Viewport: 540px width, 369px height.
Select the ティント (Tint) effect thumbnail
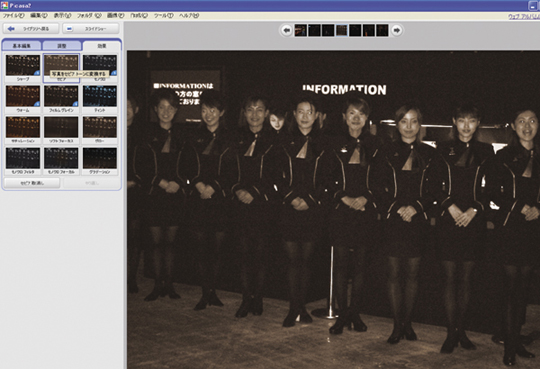(x=100, y=99)
